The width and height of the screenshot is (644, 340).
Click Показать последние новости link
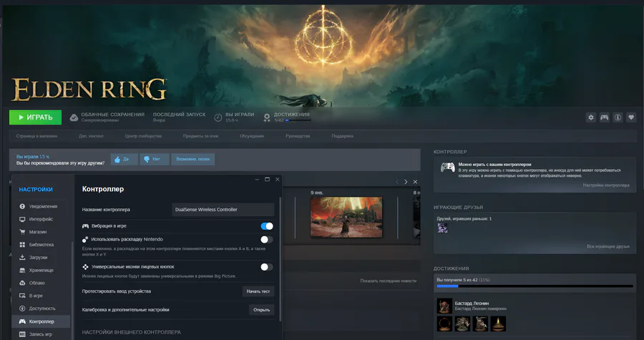click(x=388, y=281)
